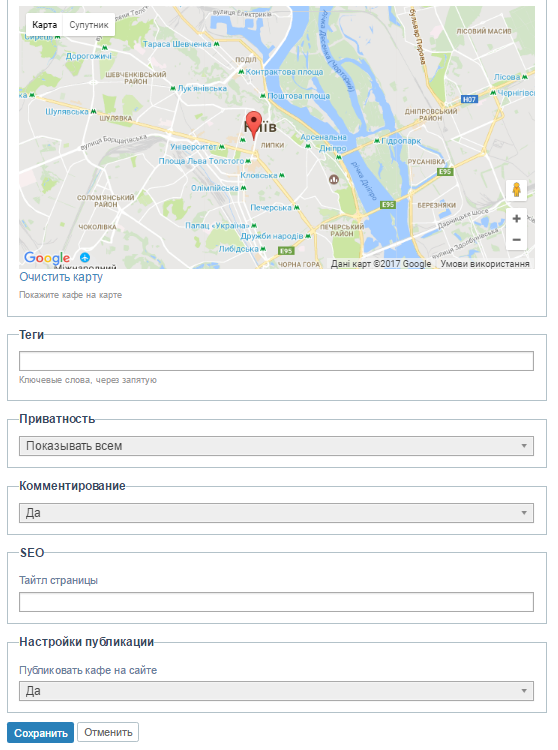Click the airport icon beside Google logo
Image resolution: width=558 pixels, height=750 pixels.
[x=85, y=257]
